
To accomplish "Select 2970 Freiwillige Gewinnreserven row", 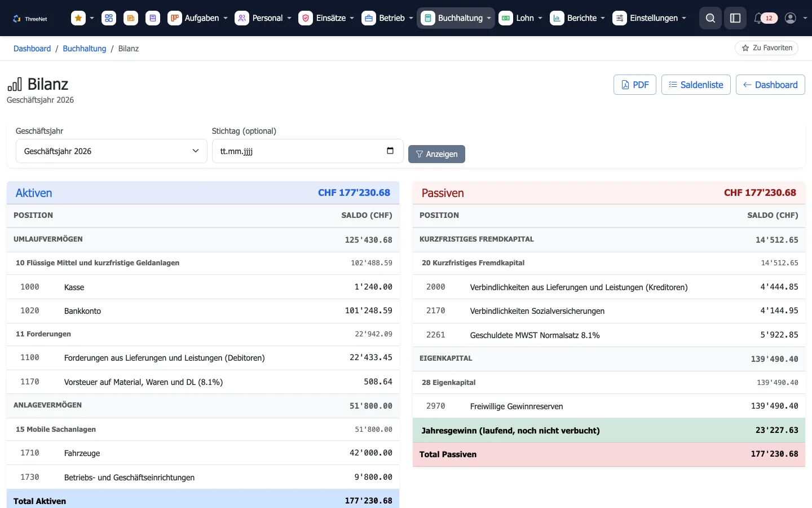I will (609, 406).
